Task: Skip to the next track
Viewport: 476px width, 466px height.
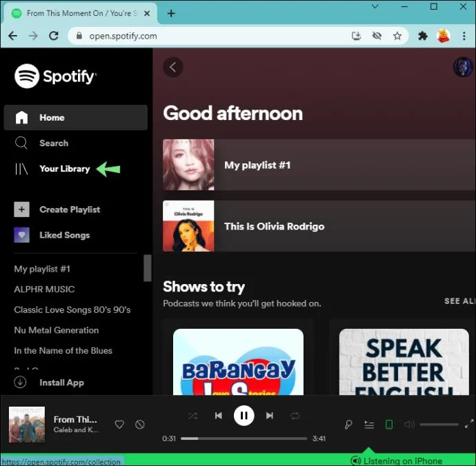Action: pos(270,416)
